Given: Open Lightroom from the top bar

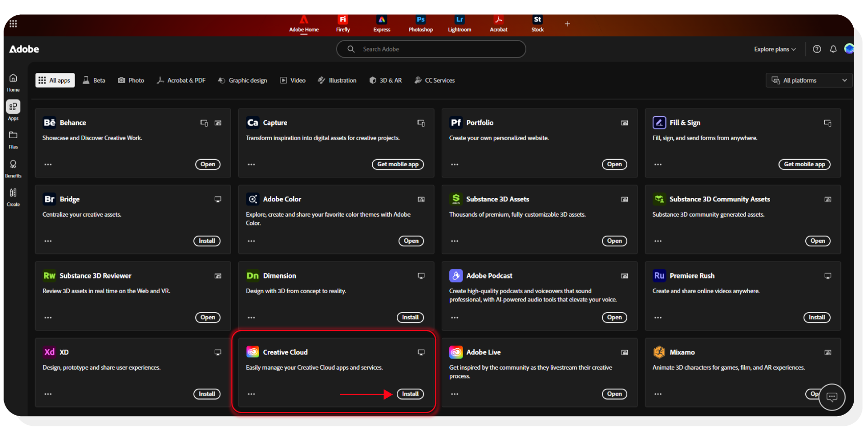Looking at the screenshot, I should [x=459, y=24].
